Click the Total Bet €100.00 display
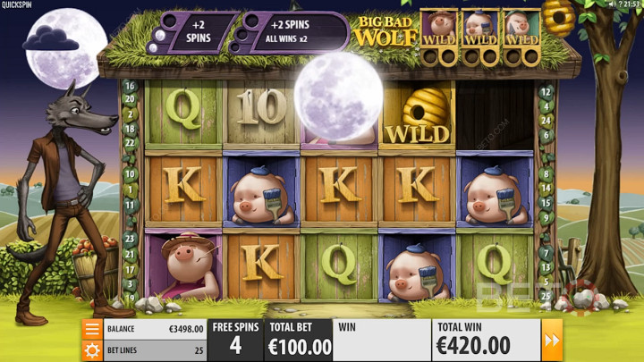 click(x=298, y=341)
